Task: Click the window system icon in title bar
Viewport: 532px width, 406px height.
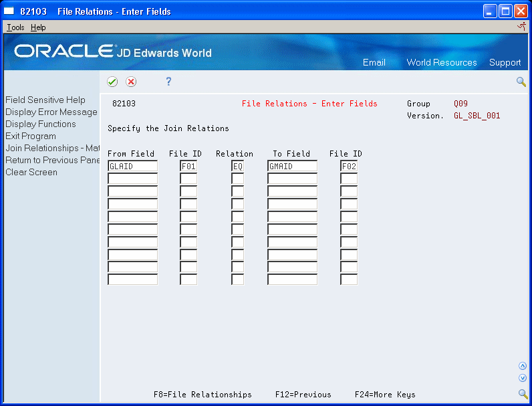Action: [x=9, y=11]
